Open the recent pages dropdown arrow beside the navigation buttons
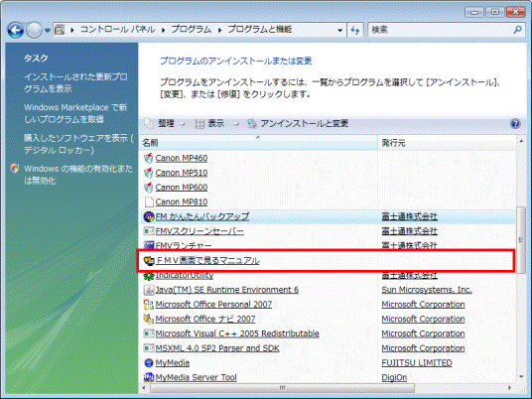Image resolution: width=532 pixels, height=399 pixels. (48, 31)
